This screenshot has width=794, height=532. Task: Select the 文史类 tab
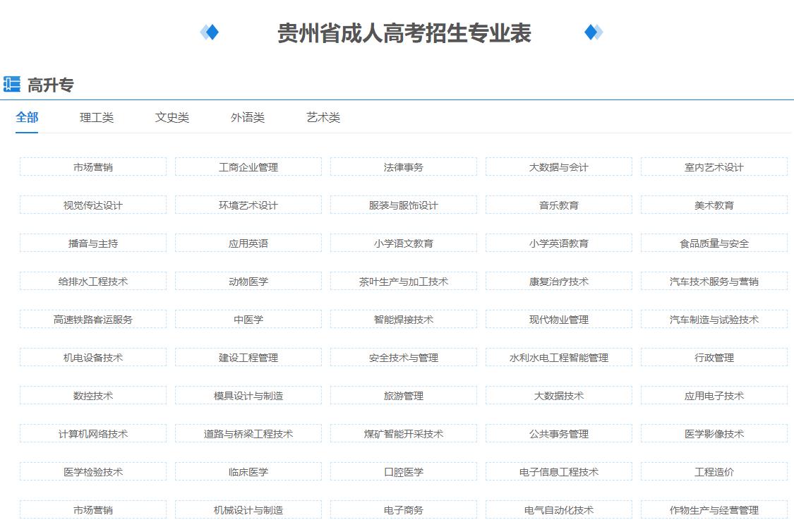tap(172, 118)
